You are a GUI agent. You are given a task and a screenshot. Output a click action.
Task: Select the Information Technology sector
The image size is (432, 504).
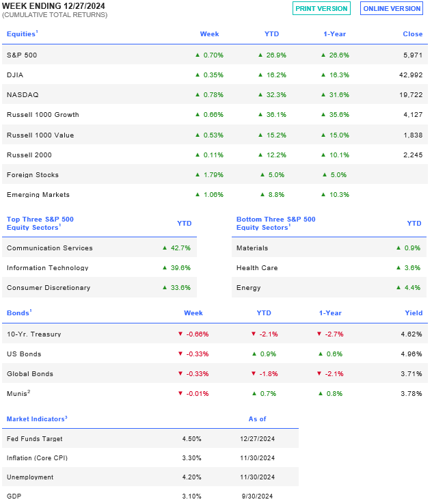[x=48, y=268]
